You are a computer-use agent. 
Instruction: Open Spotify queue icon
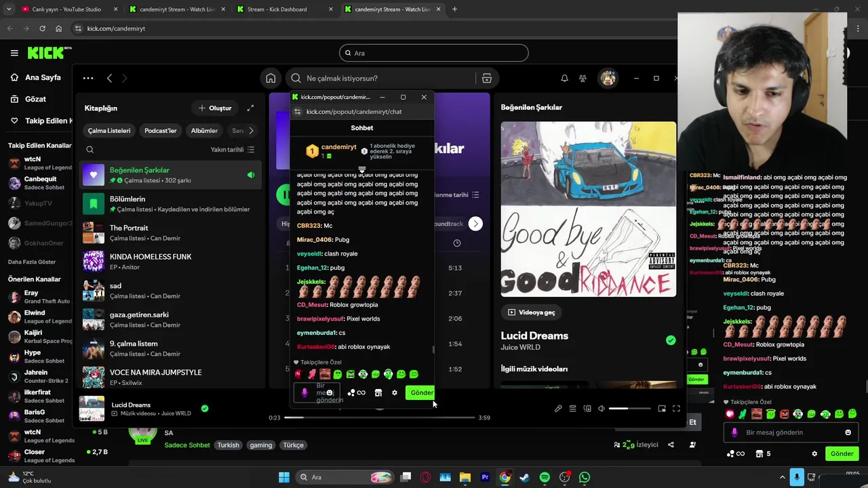point(573,409)
